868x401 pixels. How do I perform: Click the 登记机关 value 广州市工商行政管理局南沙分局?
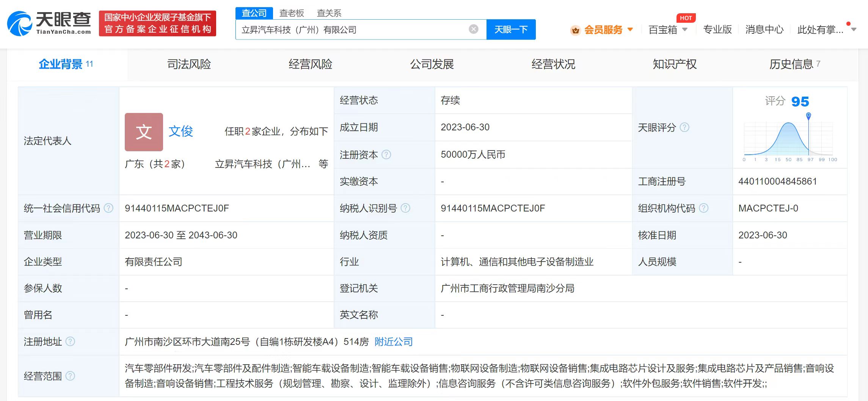coord(507,288)
